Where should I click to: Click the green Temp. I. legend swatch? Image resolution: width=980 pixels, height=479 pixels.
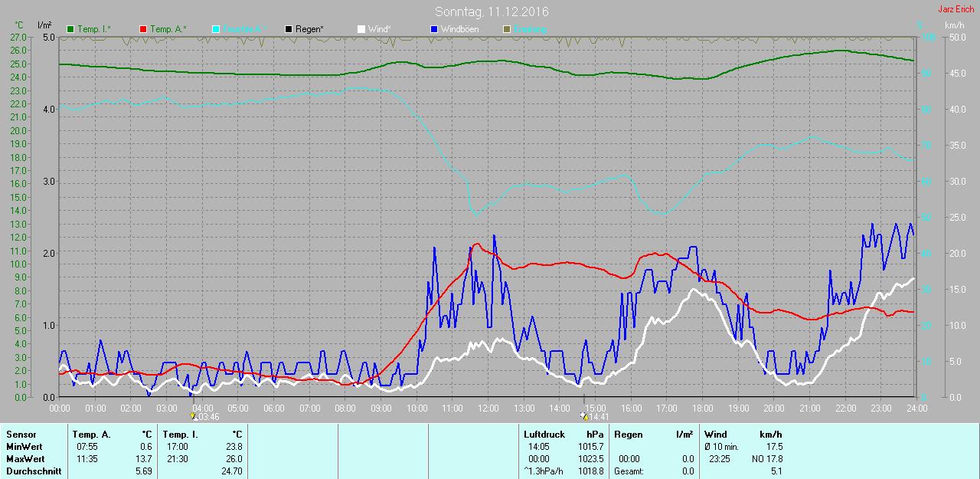coord(71,29)
